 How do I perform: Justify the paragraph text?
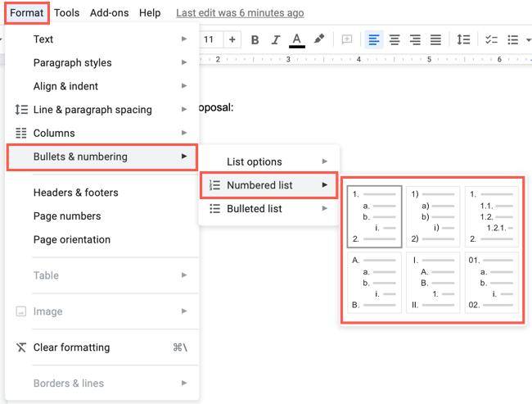point(435,40)
